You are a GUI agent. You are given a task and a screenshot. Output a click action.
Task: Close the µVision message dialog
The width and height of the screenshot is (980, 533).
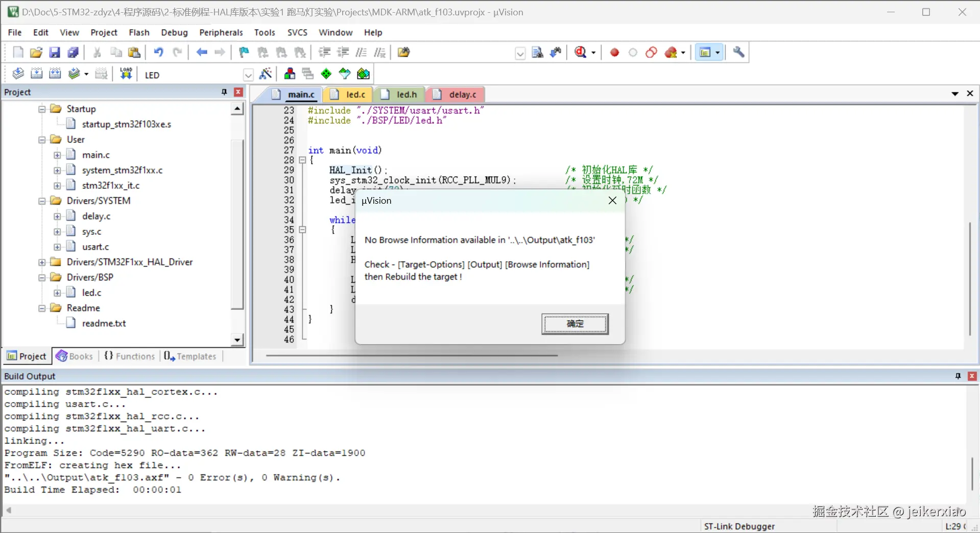[612, 201]
